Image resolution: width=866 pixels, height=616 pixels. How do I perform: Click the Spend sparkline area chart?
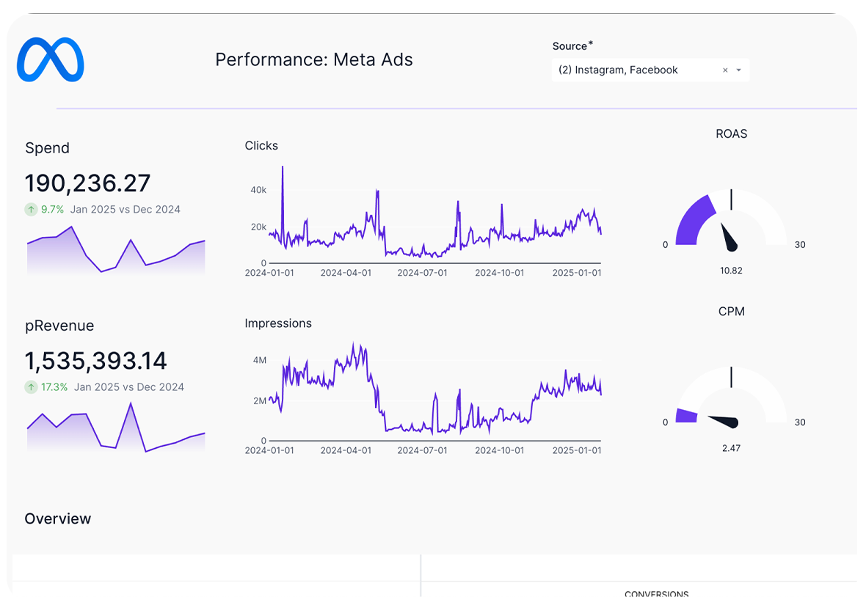[x=116, y=253]
